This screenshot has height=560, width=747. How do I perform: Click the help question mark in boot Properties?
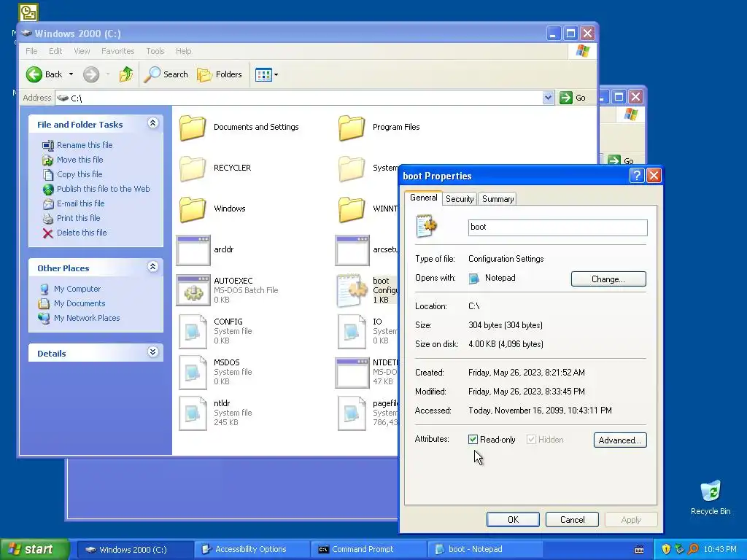pos(637,176)
